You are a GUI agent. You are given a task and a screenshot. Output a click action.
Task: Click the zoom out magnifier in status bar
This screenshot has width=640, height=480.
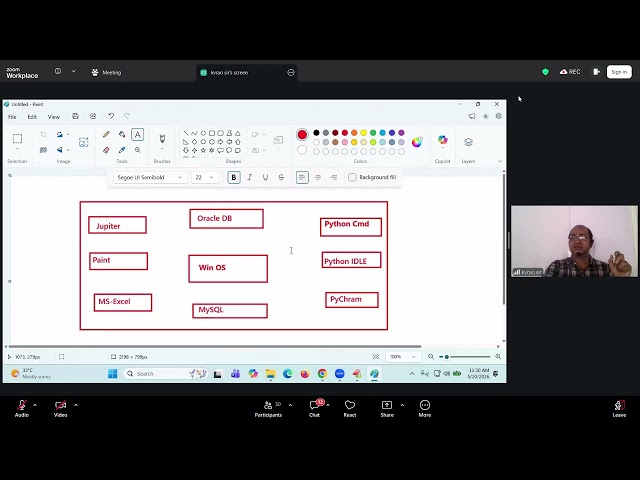431,357
